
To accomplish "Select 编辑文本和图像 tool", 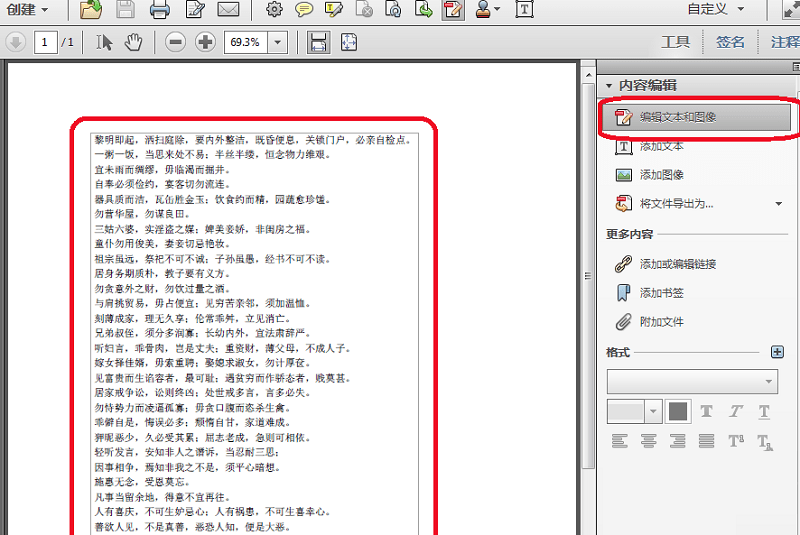I will tap(696, 117).
